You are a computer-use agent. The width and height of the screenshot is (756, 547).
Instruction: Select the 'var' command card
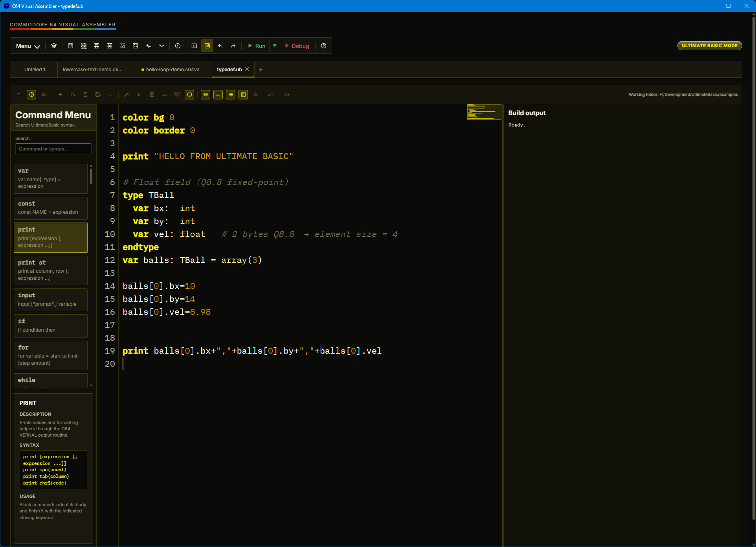[x=51, y=179]
